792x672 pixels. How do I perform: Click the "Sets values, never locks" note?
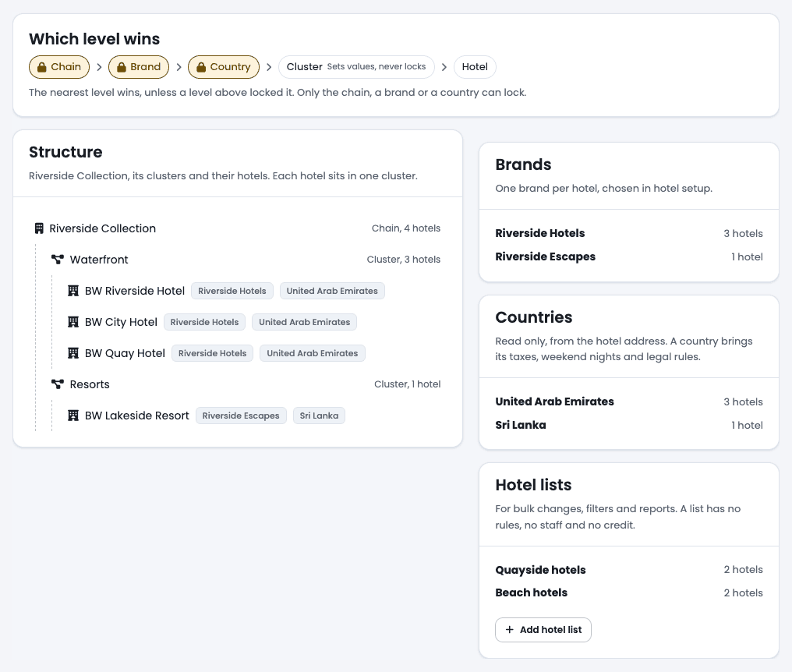pyautogui.click(x=377, y=67)
